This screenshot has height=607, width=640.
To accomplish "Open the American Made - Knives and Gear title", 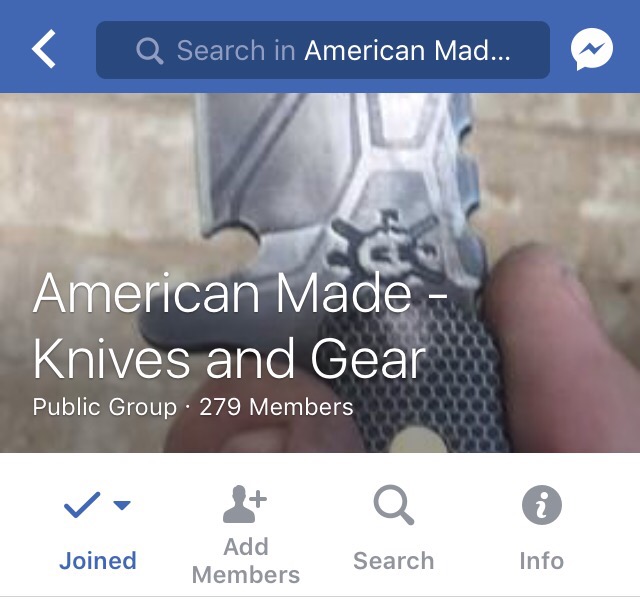I will point(240,326).
